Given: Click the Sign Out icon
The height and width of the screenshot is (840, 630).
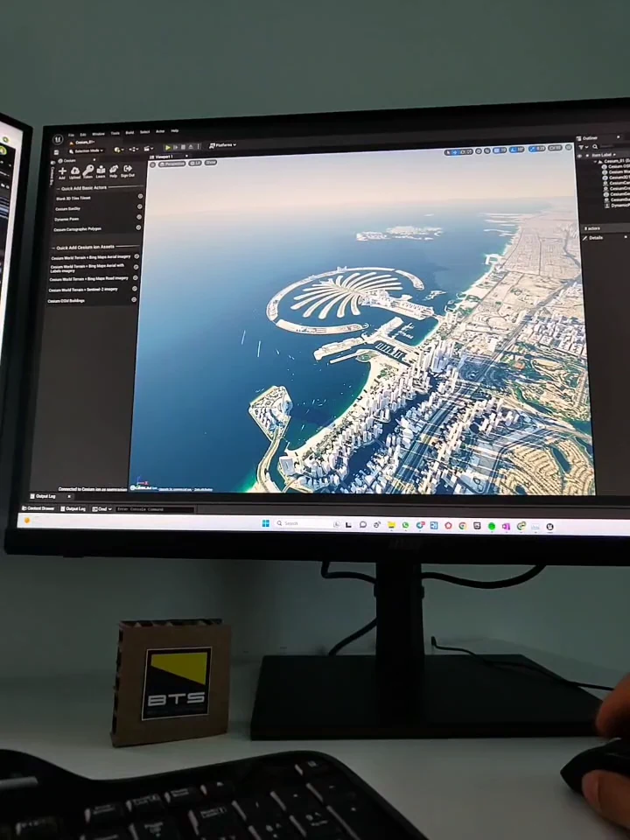Looking at the screenshot, I should [x=128, y=171].
